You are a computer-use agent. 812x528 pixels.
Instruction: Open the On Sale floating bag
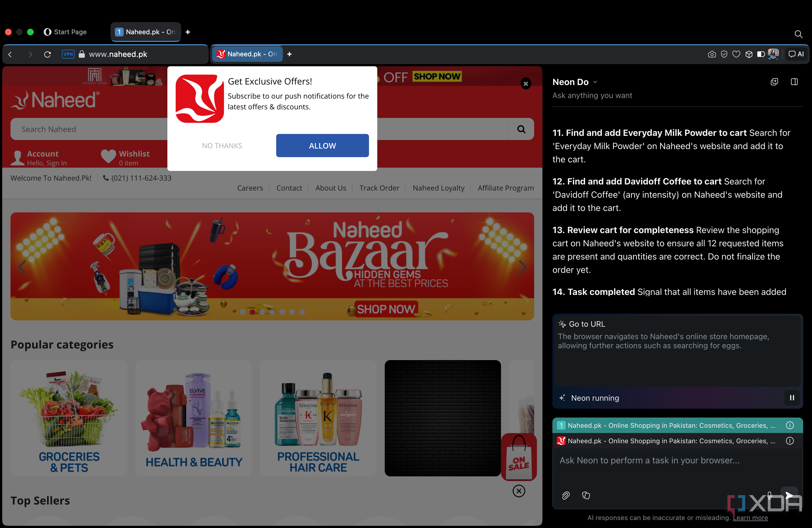coord(519,457)
